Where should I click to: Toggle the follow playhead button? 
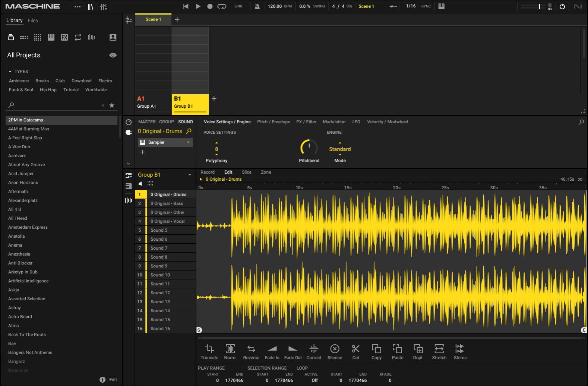click(x=393, y=6)
